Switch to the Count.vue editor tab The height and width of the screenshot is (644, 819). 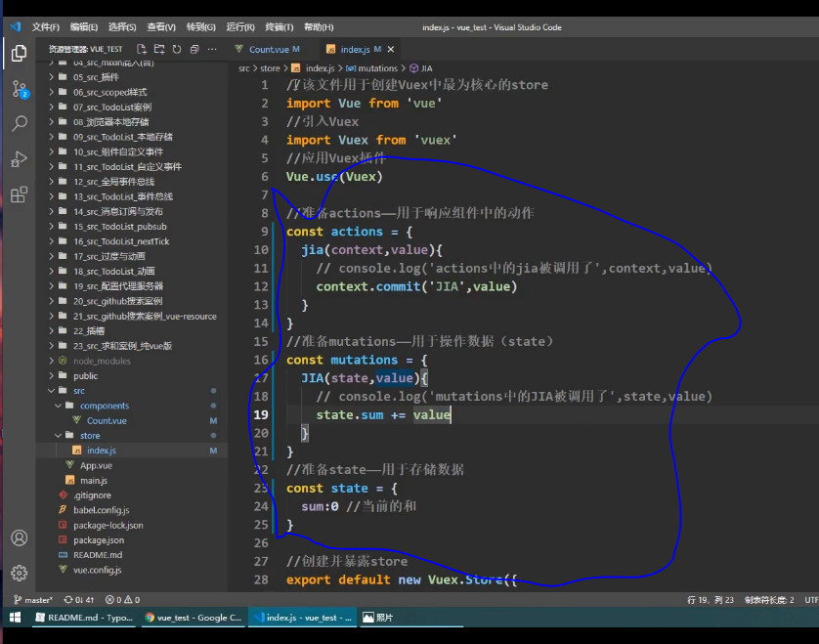(x=268, y=49)
